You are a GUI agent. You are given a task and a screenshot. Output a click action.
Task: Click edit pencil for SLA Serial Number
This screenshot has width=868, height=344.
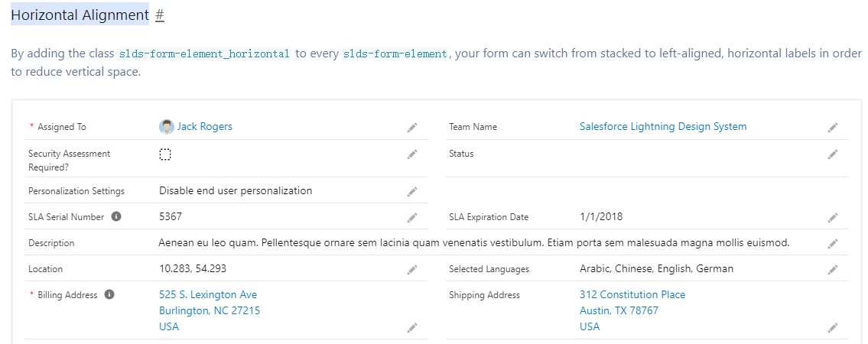click(x=412, y=218)
